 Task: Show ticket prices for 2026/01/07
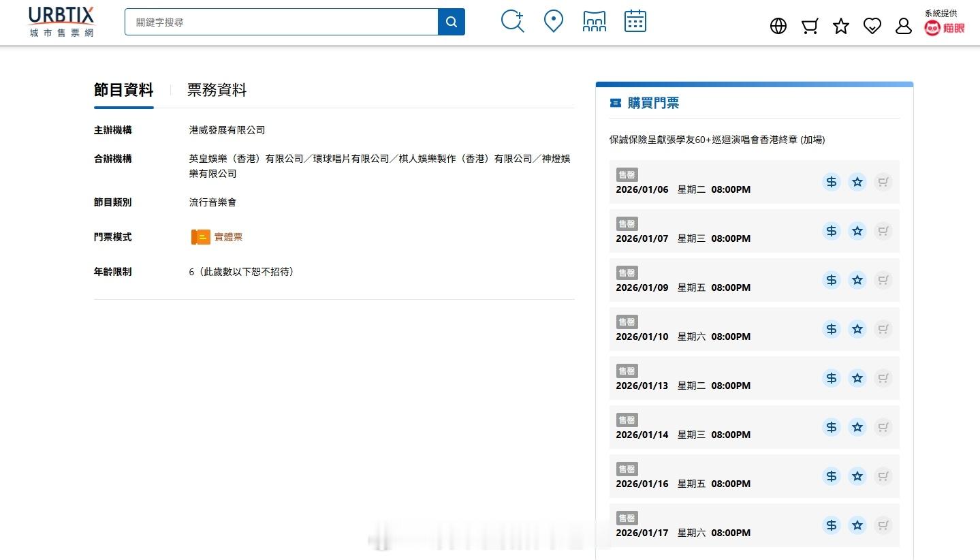tap(832, 231)
